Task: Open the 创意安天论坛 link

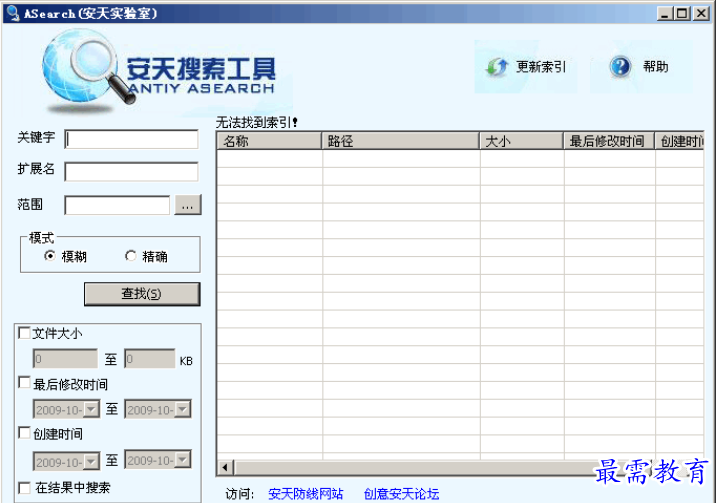Action: (401, 494)
